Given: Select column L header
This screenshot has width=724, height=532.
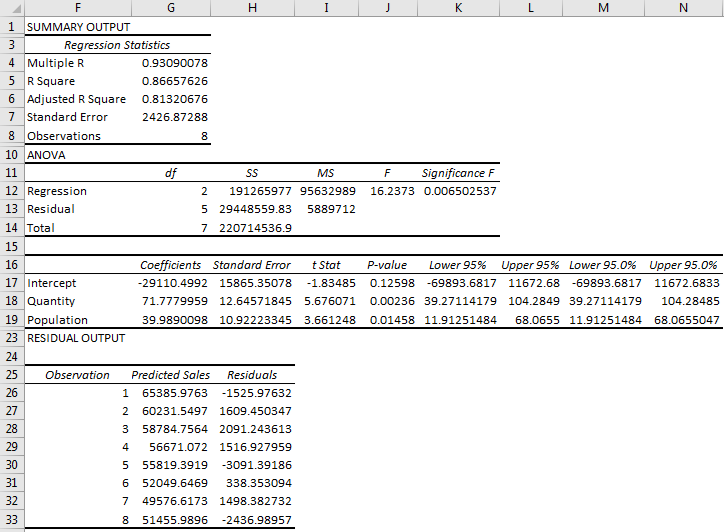Looking at the screenshot, I should tap(531, 8).
